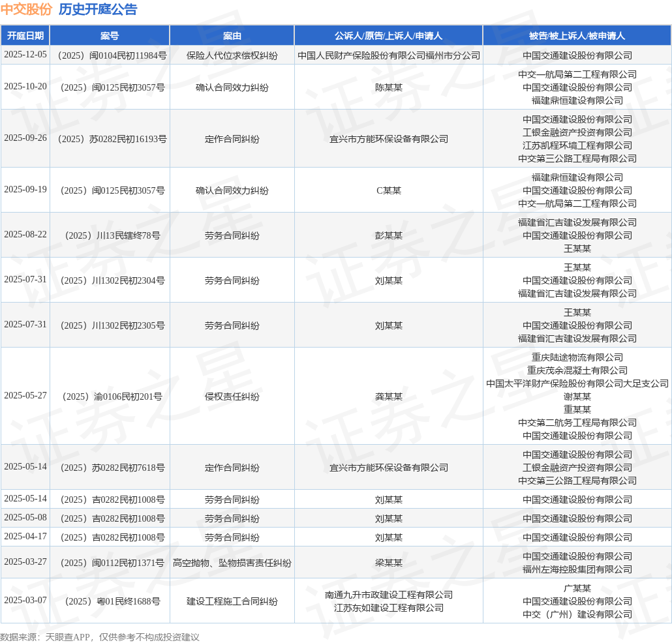Click defendant 重庆茂余混凝土有限公司
The width and height of the screenshot is (672, 643).
pos(577,370)
